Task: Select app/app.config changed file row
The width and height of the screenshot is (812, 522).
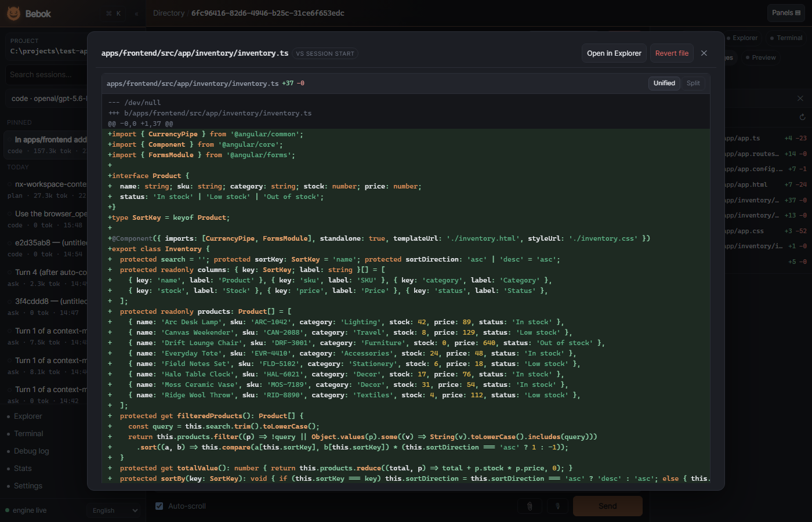Action: (766, 169)
